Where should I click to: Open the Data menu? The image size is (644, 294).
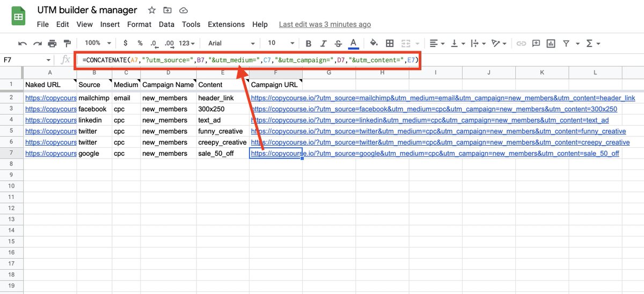tap(166, 24)
